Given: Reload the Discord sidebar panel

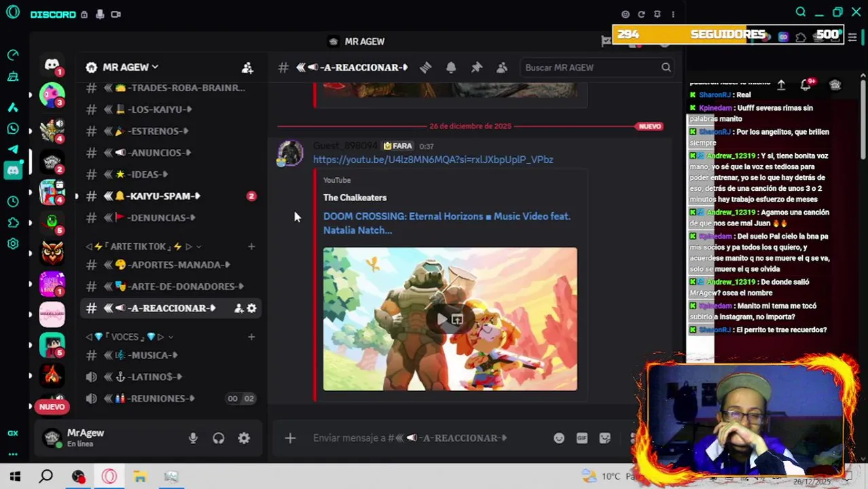Looking at the screenshot, I should [x=641, y=14].
